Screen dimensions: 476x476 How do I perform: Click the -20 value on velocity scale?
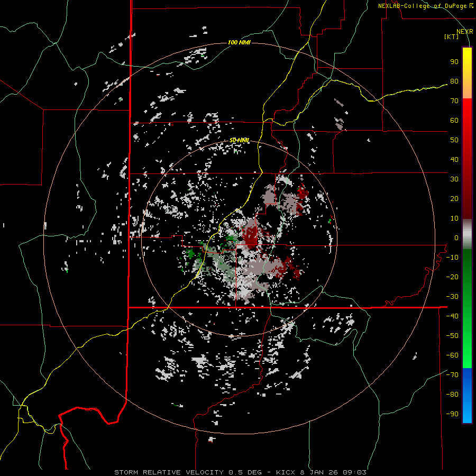tap(452, 277)
